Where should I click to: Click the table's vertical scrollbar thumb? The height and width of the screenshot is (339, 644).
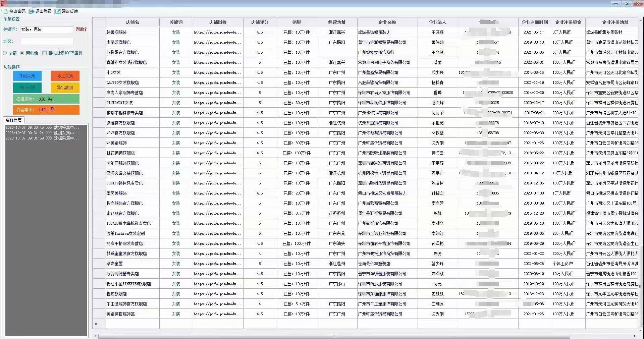(x=641, y=285)
